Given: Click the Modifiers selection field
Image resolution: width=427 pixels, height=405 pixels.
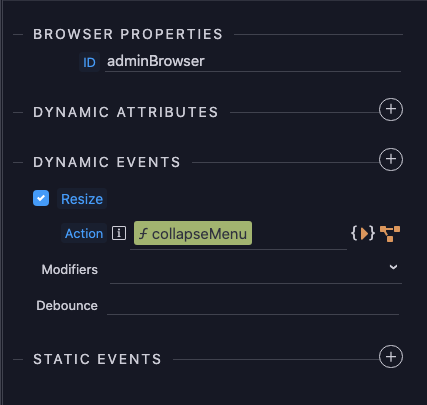Looking at the screenshot, I should [256, 269].
